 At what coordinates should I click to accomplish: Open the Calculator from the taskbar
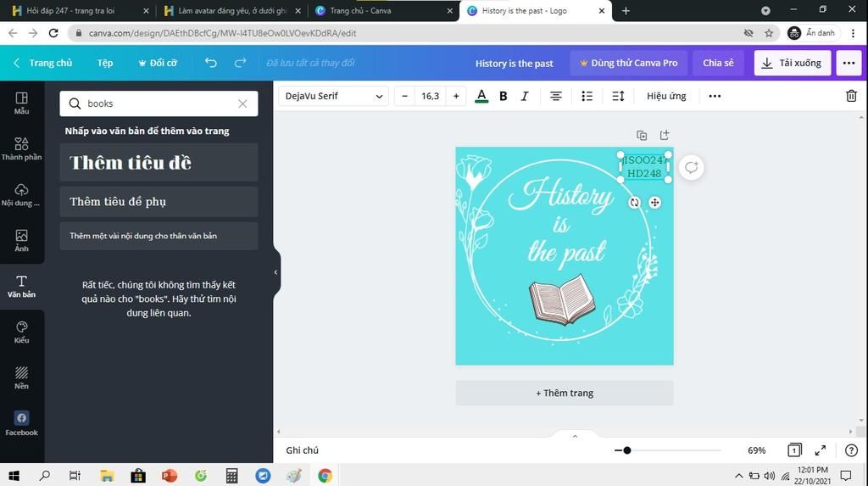coord(231,476)
